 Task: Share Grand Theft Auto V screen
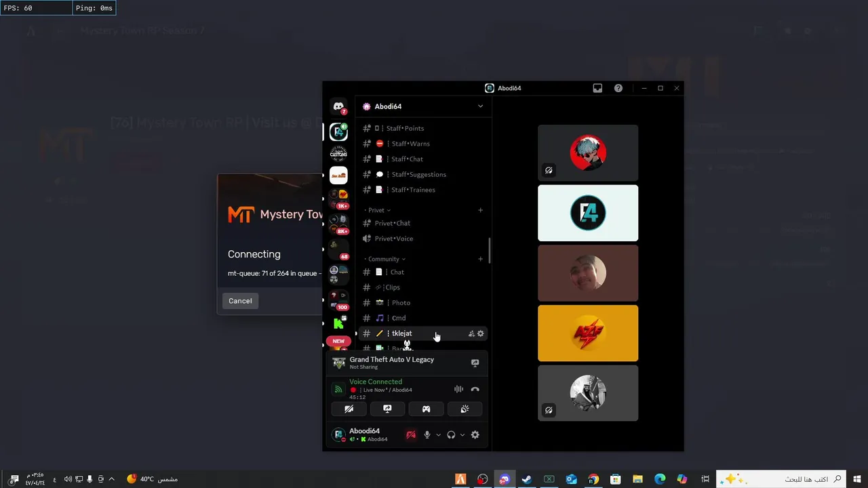[x=475, y=363]
